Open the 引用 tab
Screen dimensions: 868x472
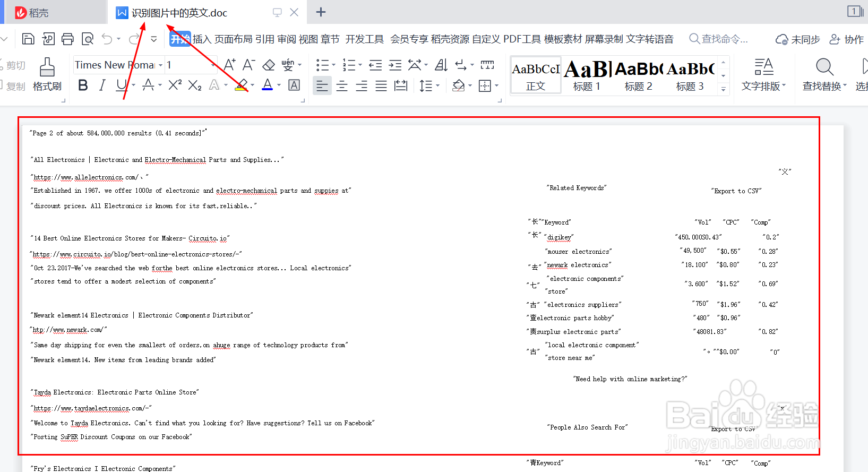point(265,39)
